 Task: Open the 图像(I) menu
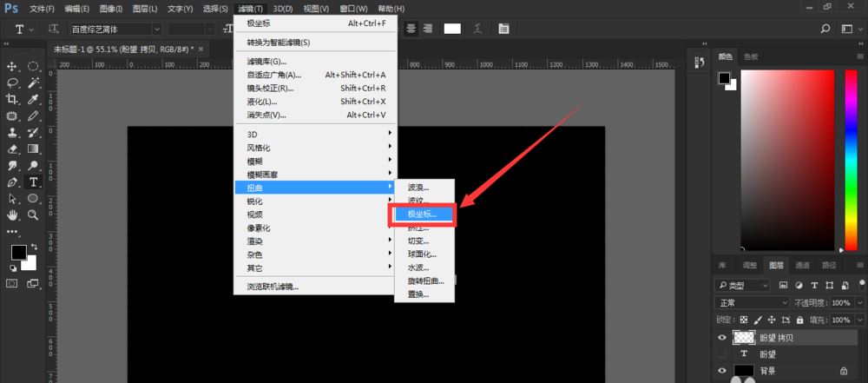click(111, 9)
